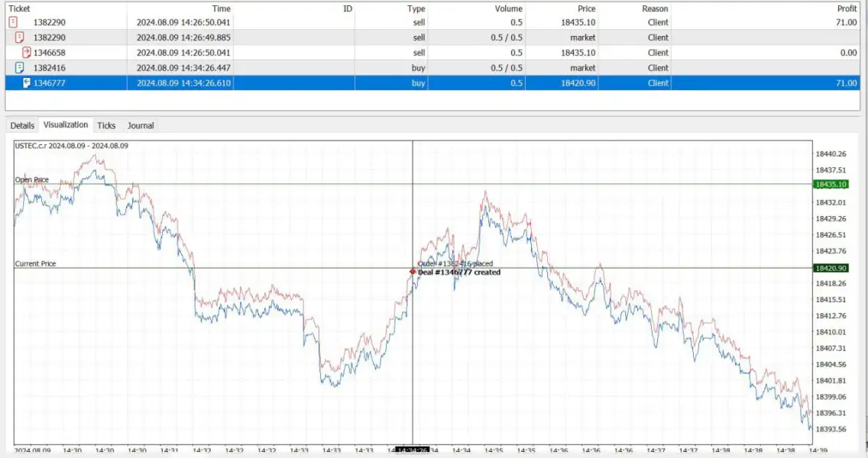Open the Journal tab
This screenshot has height=458, width=868.
click(x=141, y=125)
